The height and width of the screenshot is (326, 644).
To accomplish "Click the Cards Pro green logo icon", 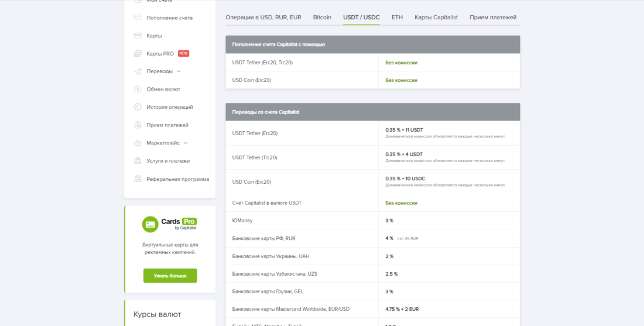I will [x=150, y=224].
